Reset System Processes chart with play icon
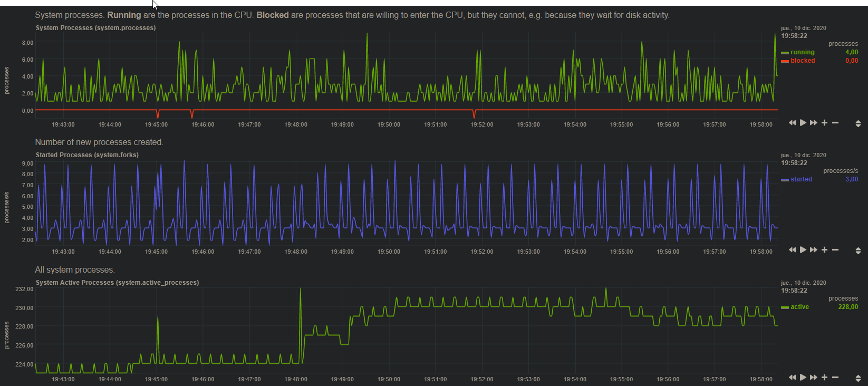Screen dimensions: 868x386 pyautogui.click(x=803, y=123)
